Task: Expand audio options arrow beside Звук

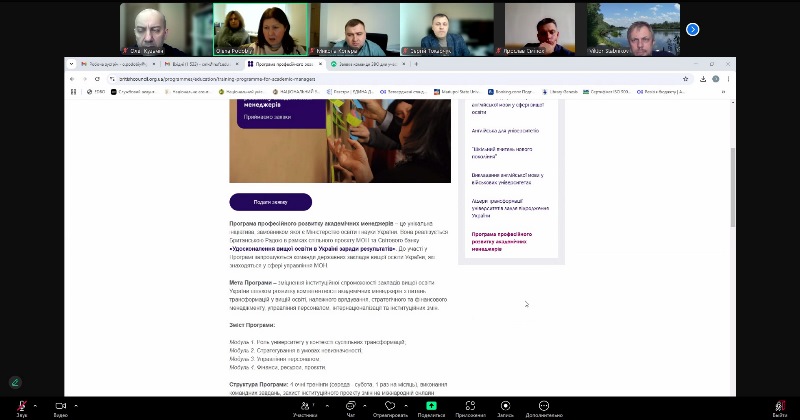Action: (x=35, y=406)
